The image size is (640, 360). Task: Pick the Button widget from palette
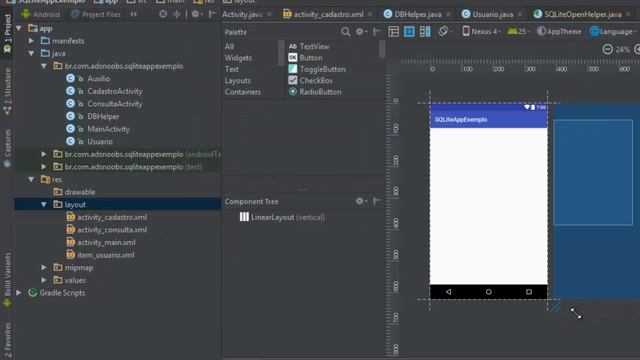(x=306, y=58)
